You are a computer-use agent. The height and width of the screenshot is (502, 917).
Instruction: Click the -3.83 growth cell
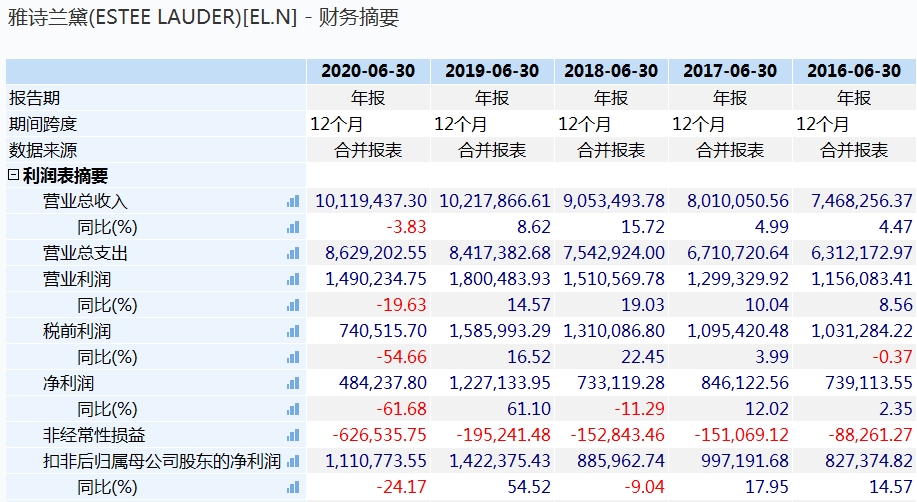point(406,227)
